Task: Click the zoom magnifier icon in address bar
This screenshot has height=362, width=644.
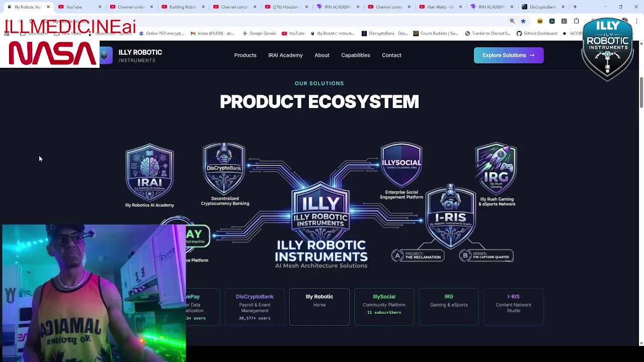Action: point(512,21)
